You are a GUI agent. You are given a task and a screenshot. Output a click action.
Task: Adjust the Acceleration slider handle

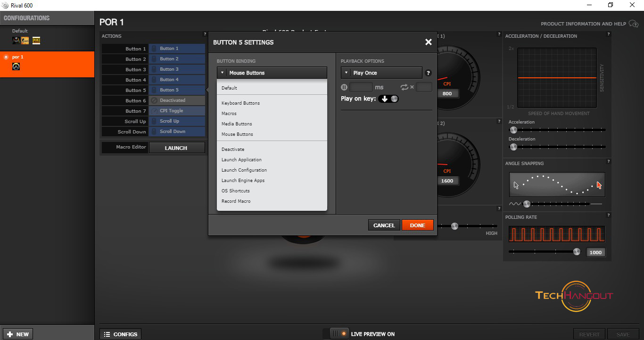tap(513, 130)
